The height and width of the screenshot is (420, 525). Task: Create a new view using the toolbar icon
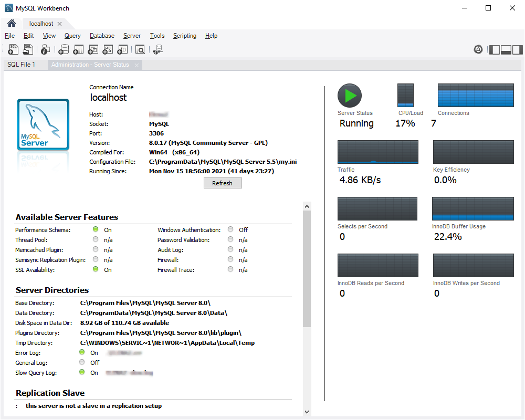tap(93, 49)
